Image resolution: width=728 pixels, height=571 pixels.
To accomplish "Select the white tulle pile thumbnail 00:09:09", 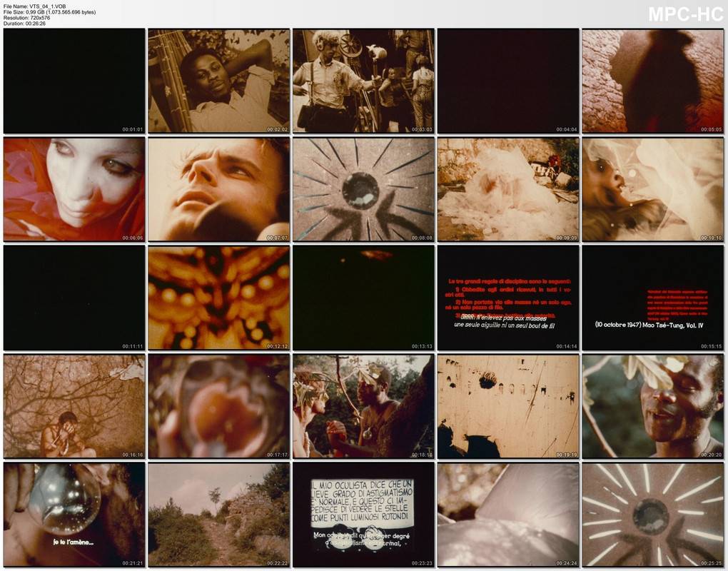I will point(508,189).
